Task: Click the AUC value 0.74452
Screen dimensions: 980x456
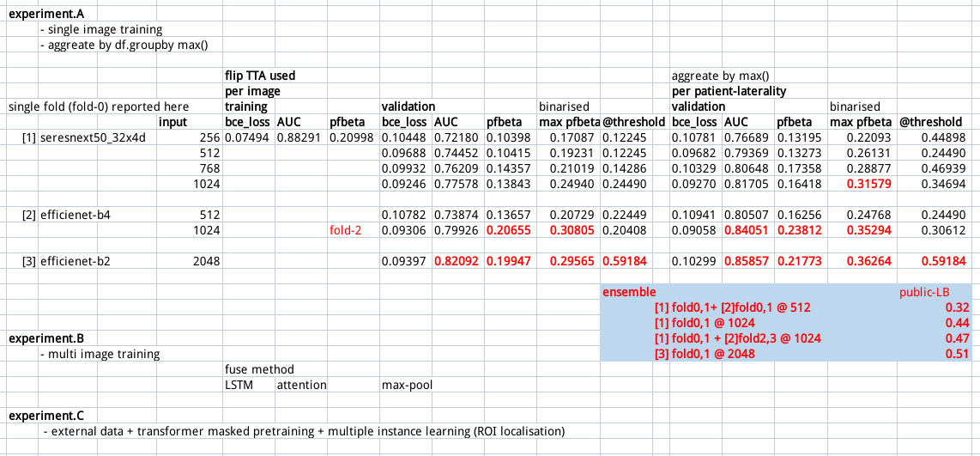Action: pos(457,153)
